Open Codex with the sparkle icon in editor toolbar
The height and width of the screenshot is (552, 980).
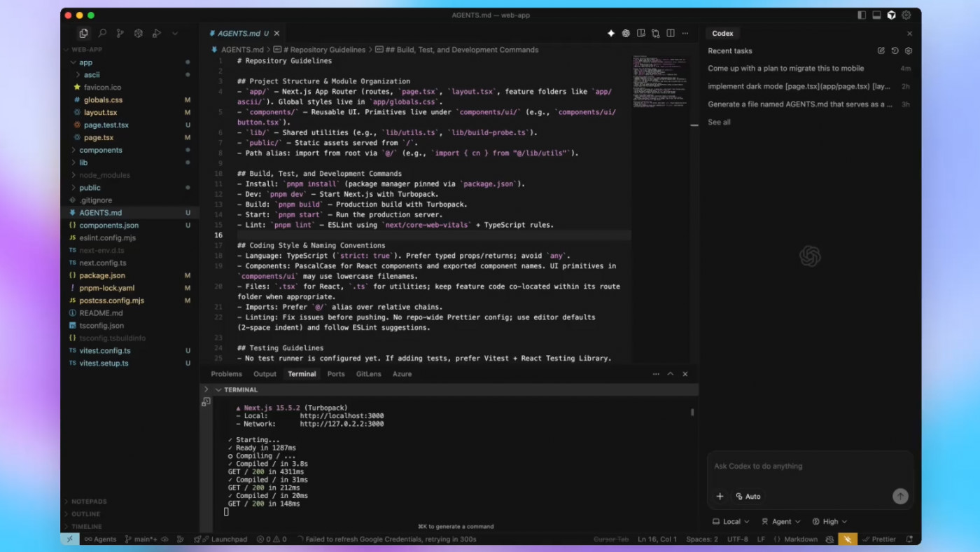tap(610, 33)
